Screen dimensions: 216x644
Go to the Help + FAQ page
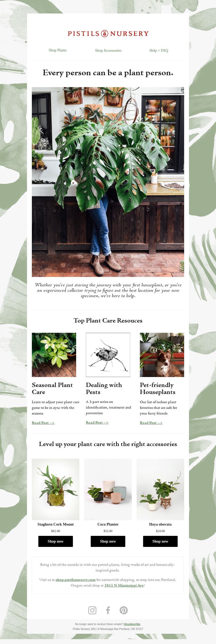(x=159, y=50)
